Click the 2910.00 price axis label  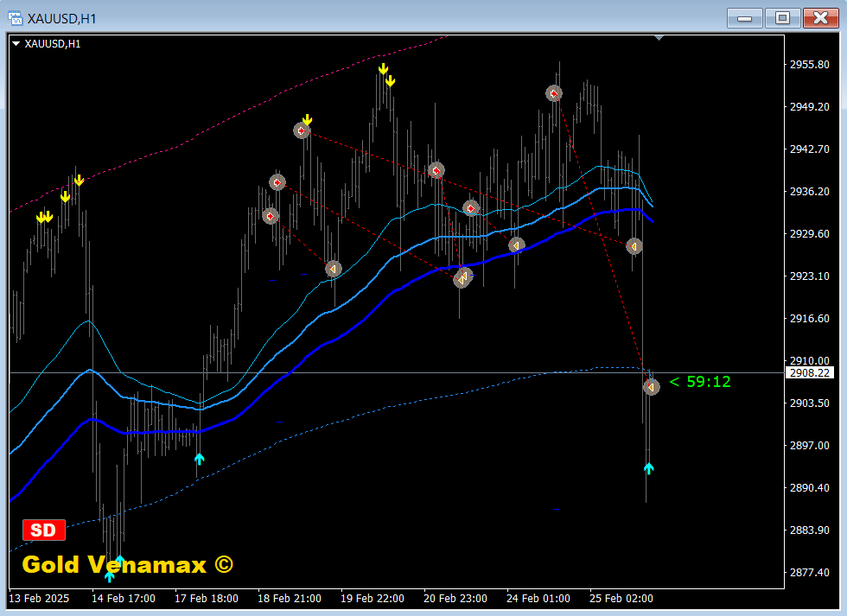click(x=809, y=360)
